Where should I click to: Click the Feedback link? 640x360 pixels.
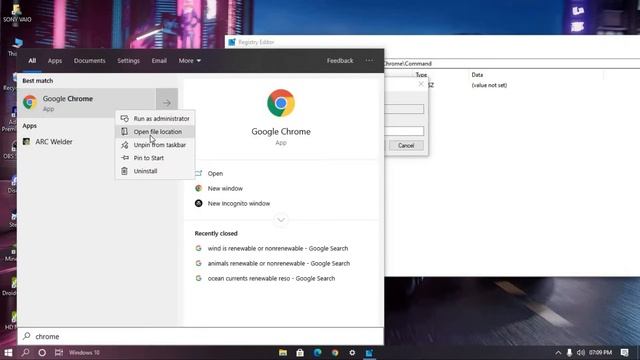click(x=340, y=60)
